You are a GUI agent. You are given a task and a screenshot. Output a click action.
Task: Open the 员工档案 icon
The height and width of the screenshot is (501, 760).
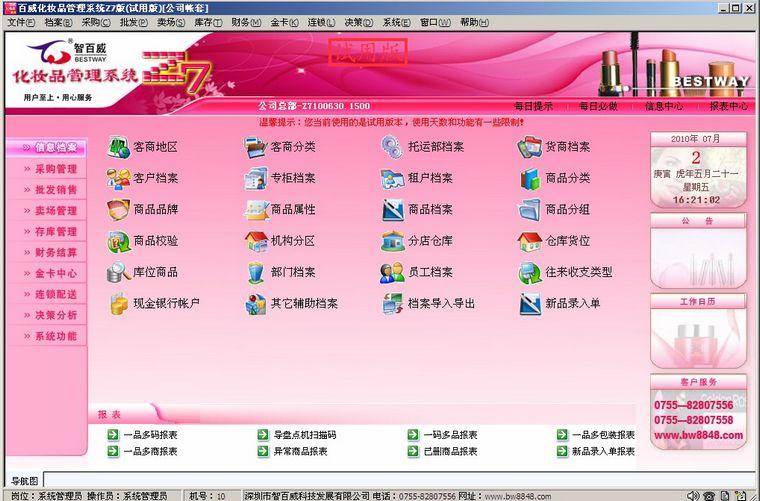click(392, 272)
